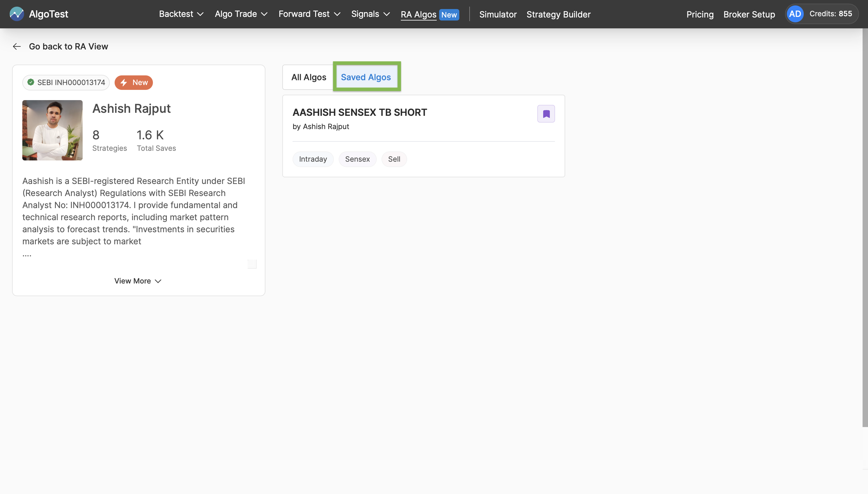The height and width of the screenshot is (494, 868).
Task: Expand the Algo Trade menu
Action: (241, 14)
